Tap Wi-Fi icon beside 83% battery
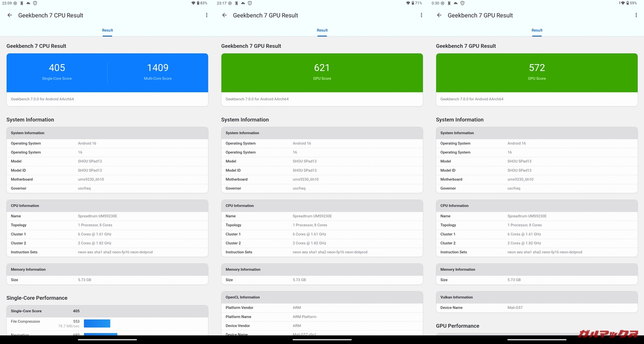 (194, 3)
